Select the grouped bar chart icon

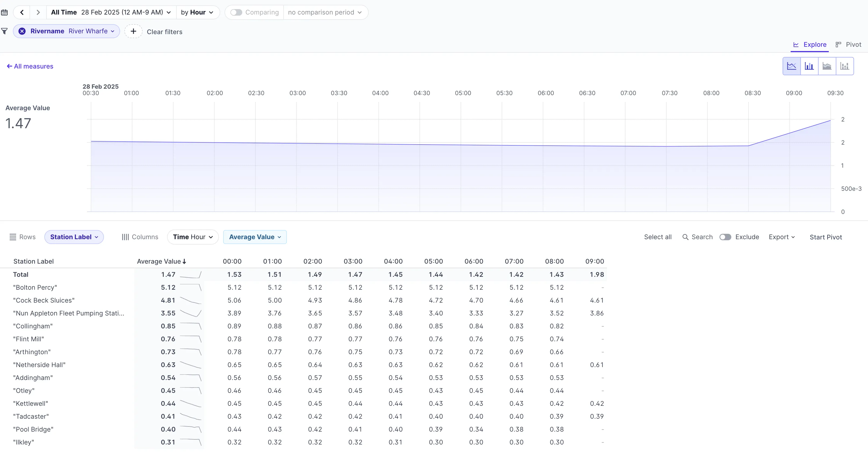[x=844, y=66]
